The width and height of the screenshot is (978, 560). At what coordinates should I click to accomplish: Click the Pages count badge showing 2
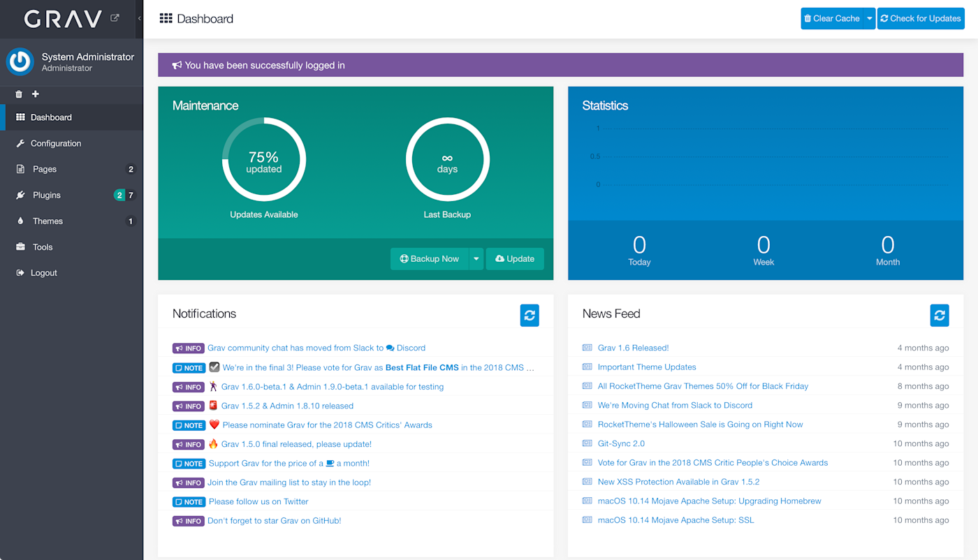[131, 169]
